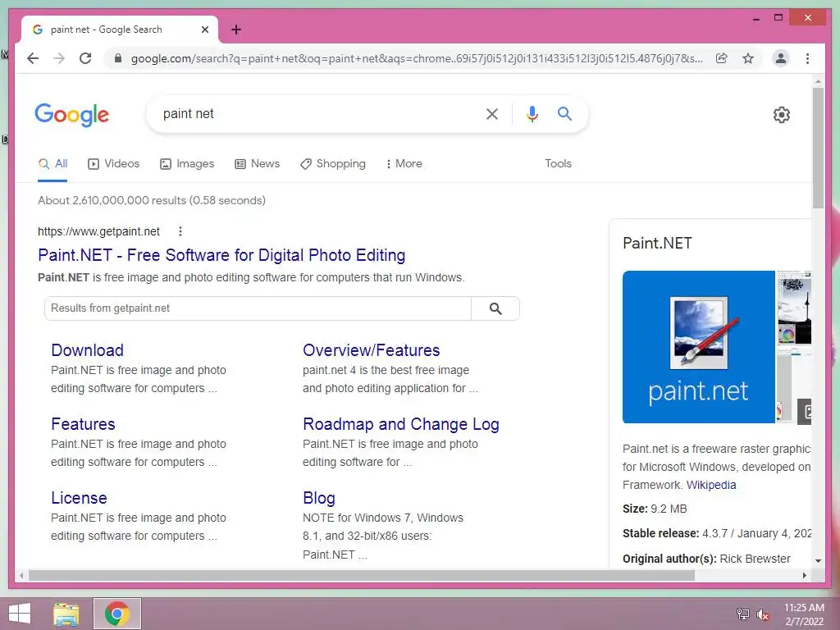Click the Results from getpaint.net field
Image resolution: width=840 pixels, height=630 pixels.
pos(258,308)
